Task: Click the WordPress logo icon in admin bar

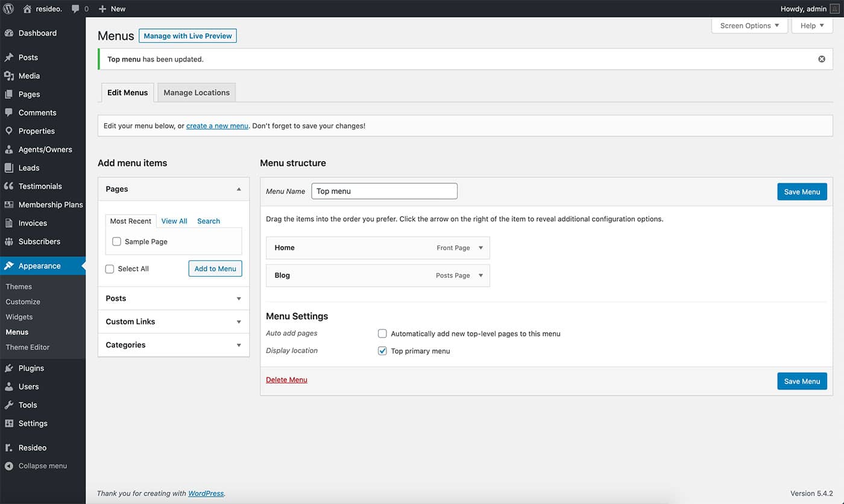Action: pyautogui.click(x=8, y=8)
